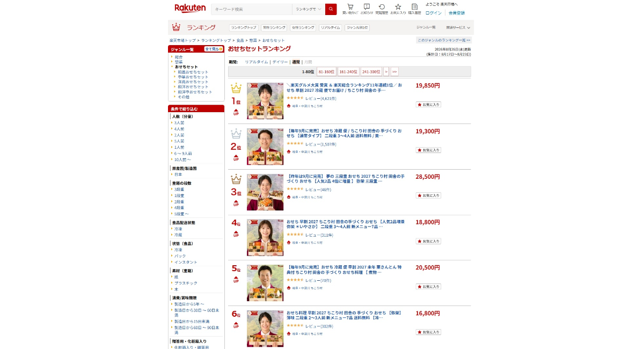Open the rank 6 product thumbnail
This screenshot has width=644, height=349.
click(x=265, y=329)
